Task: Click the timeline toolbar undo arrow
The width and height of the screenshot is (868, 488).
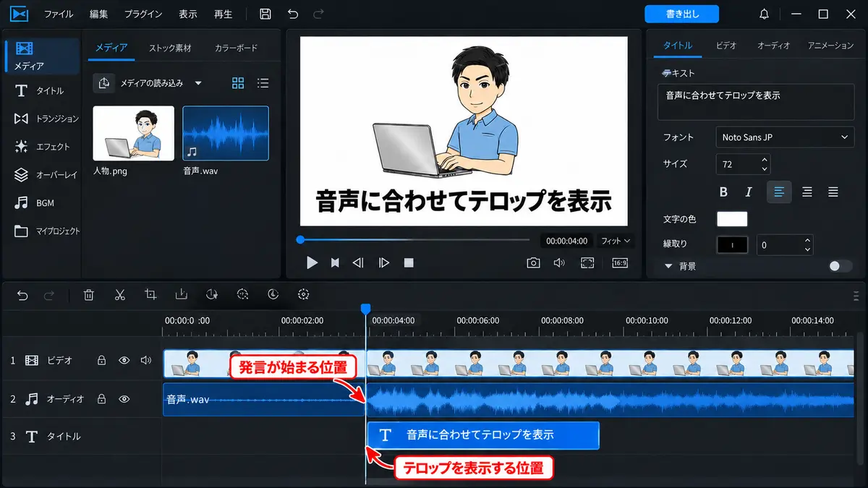Action: (22, 295)
